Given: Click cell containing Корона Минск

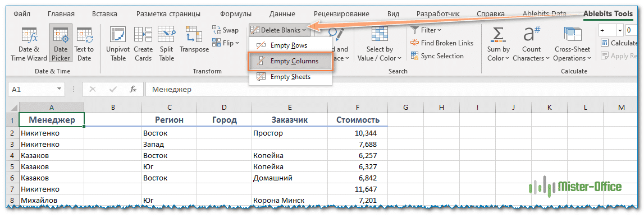Looking at the screenshot, I should click(290, 201).
